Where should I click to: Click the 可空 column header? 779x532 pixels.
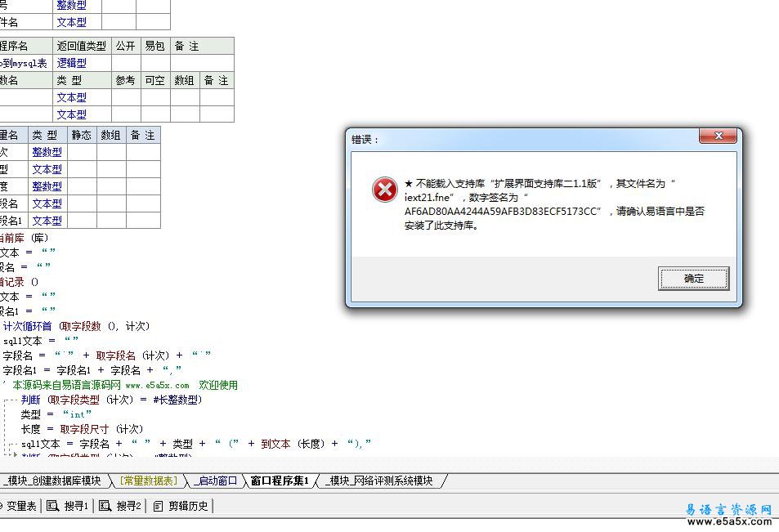(155, 80)
